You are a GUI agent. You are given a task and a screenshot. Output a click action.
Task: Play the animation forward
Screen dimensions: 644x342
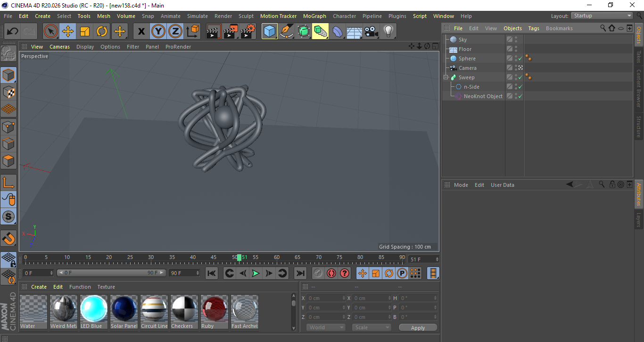point(256,273)
